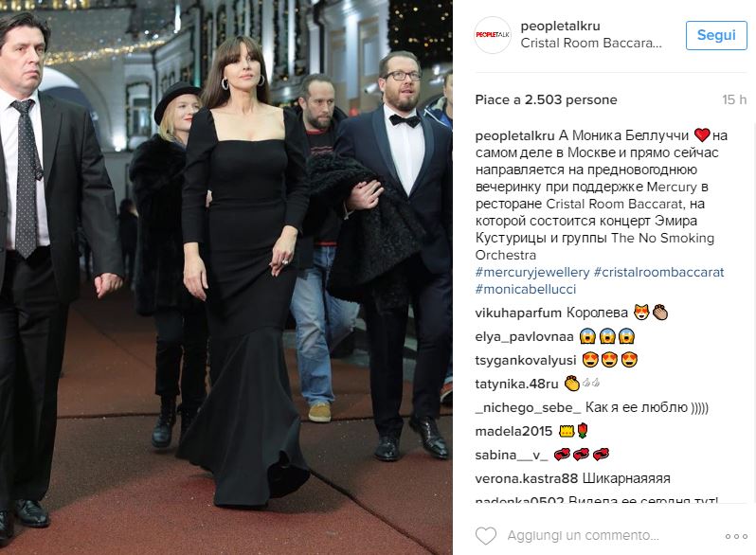This screenshot has height=555, width=756.
Task: Open commenter elya_pavlovnaa's profile
Action: point(524,336)
